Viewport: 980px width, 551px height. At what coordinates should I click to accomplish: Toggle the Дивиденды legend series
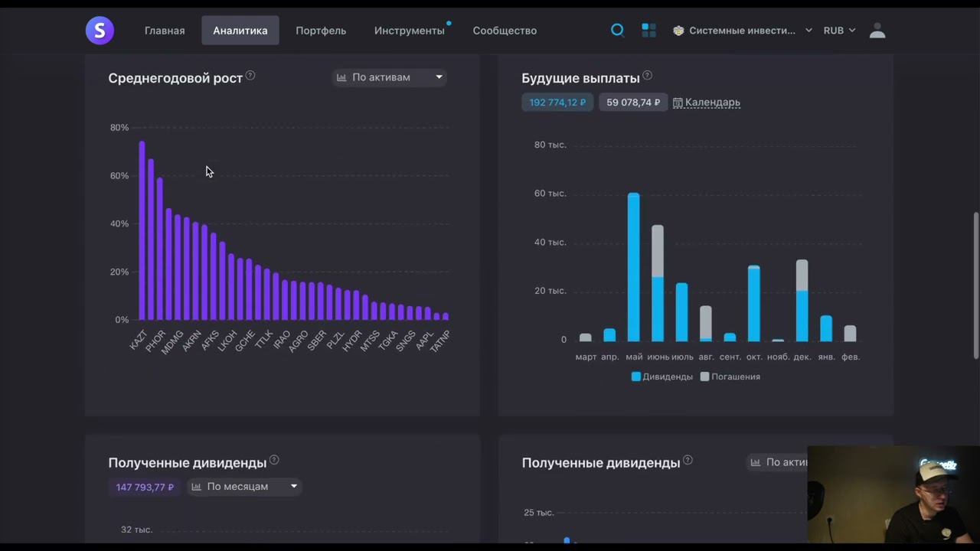coord(661,377)
